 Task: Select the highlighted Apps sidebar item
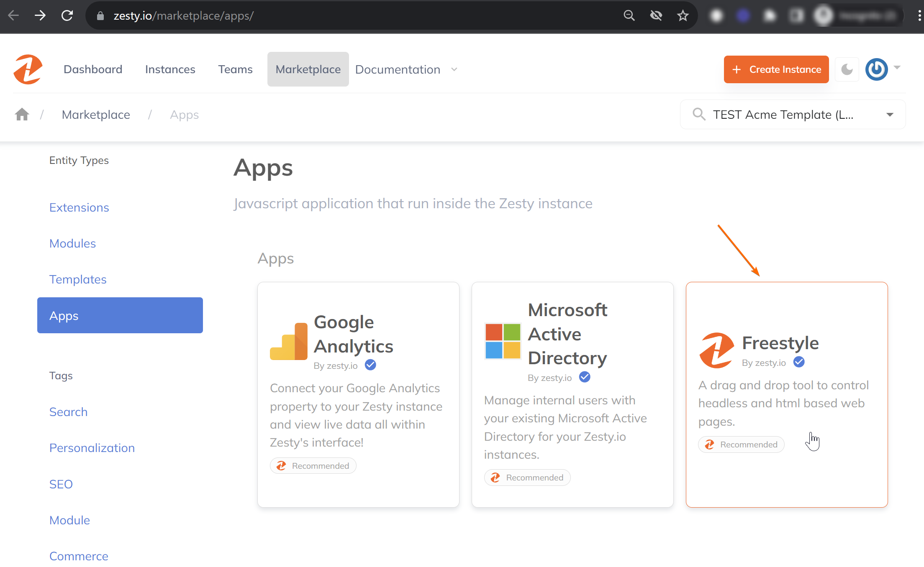click(120, 315)
